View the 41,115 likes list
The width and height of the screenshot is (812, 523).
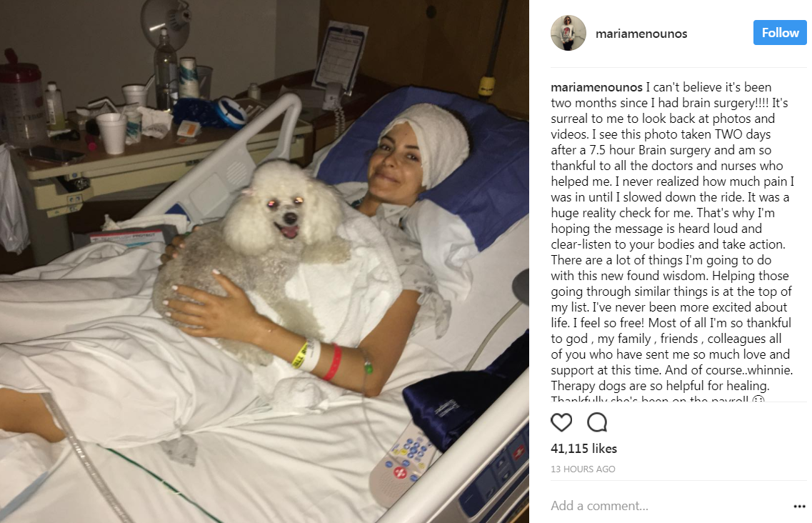coord(583,449)
